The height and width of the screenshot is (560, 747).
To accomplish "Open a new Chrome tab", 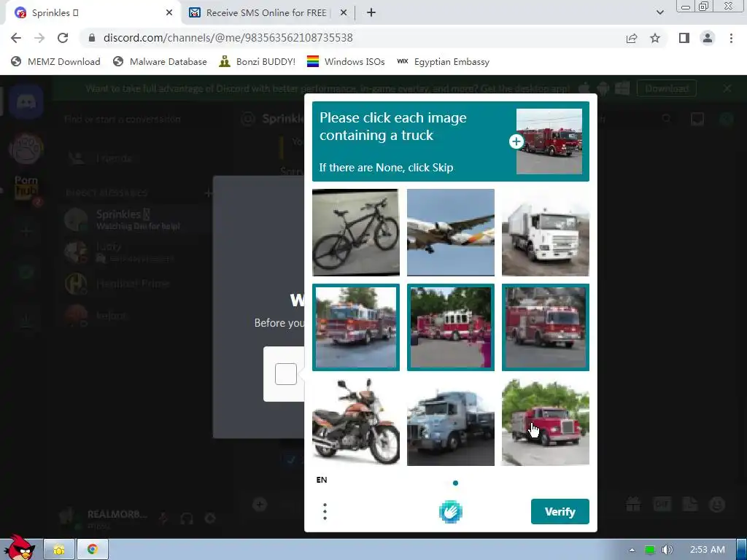I will [x=371, y=13].
